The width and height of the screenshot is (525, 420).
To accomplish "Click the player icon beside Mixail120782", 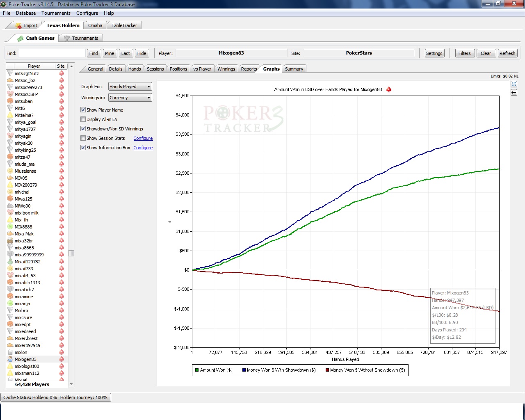I will click(10, 262).
